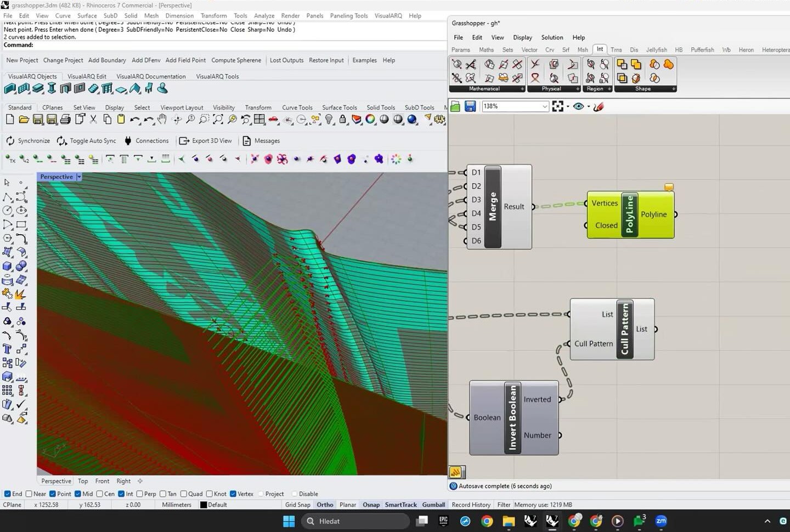Viewport: 790px width, 532px height.
Task: Select the Pan hand tool
Action: 162,119
